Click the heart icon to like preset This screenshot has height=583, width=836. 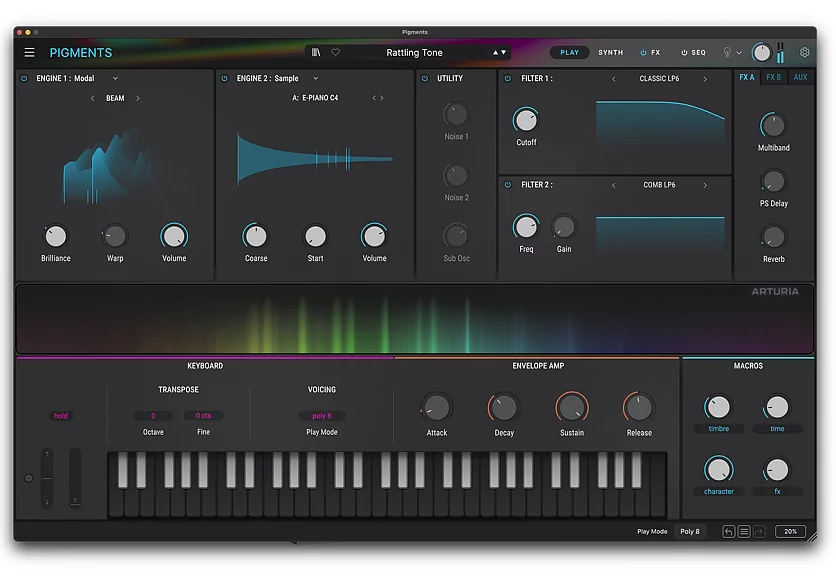coord(334,52)
